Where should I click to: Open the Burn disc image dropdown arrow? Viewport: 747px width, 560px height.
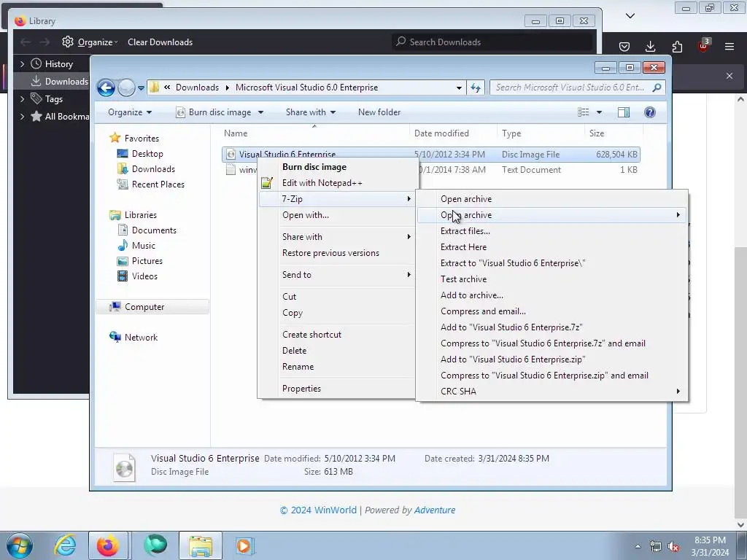260,112
